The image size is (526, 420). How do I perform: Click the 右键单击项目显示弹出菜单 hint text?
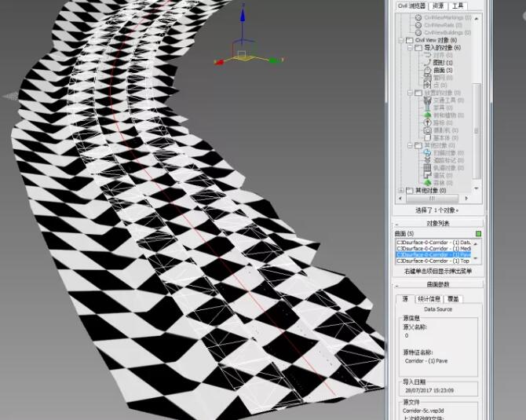click(x=438, y=271)
